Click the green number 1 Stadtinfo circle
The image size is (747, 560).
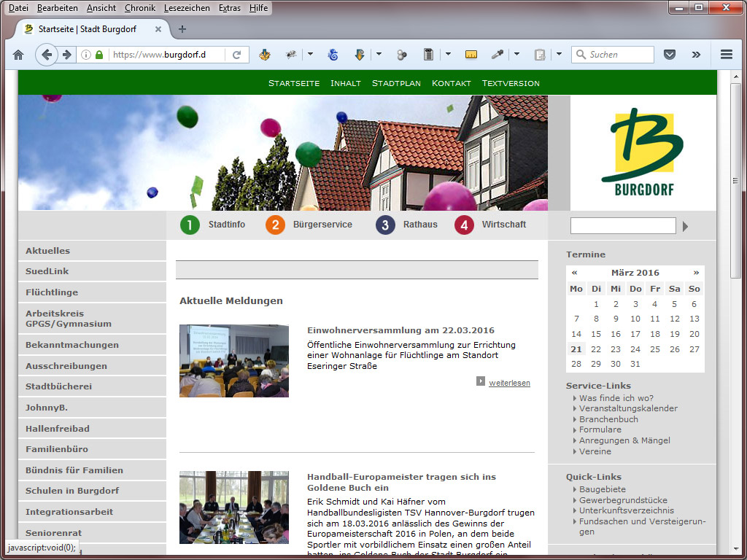pos(190,225)
